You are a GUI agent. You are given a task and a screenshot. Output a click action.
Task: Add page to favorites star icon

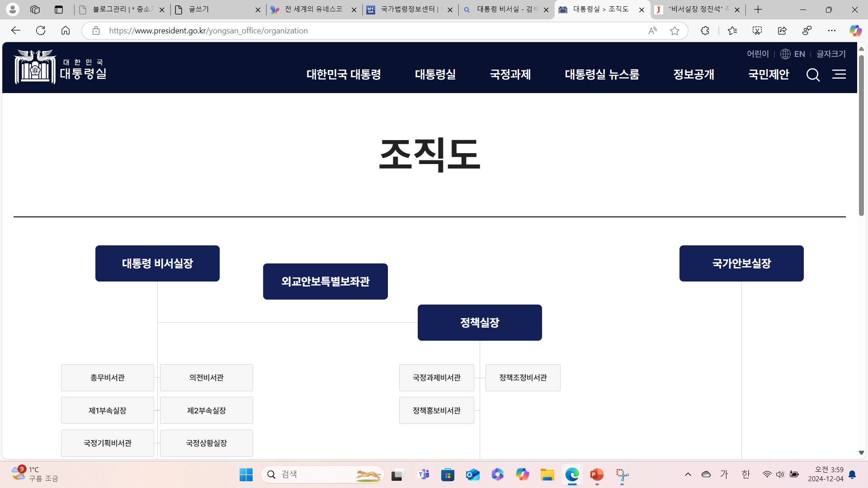click(x=675, y=31)
